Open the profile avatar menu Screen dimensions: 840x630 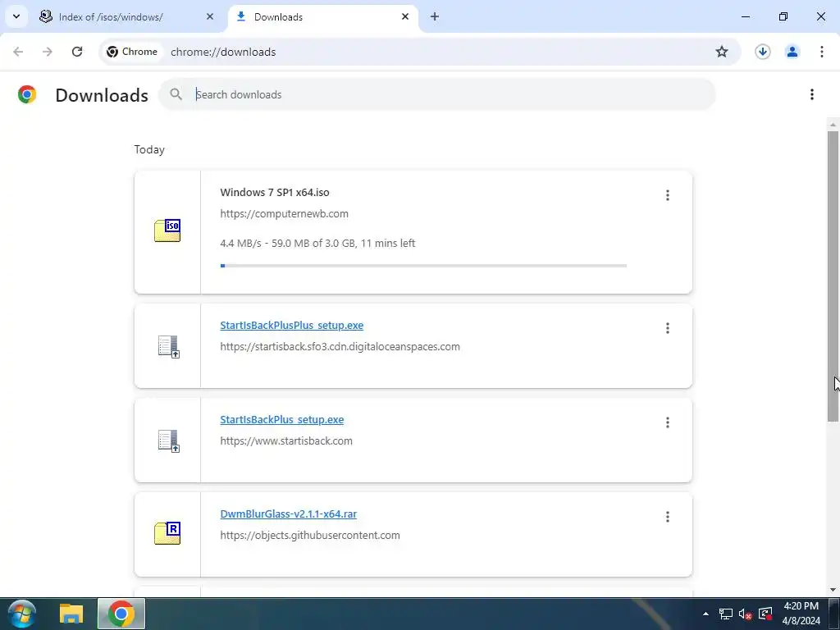[x=792, y=52]
